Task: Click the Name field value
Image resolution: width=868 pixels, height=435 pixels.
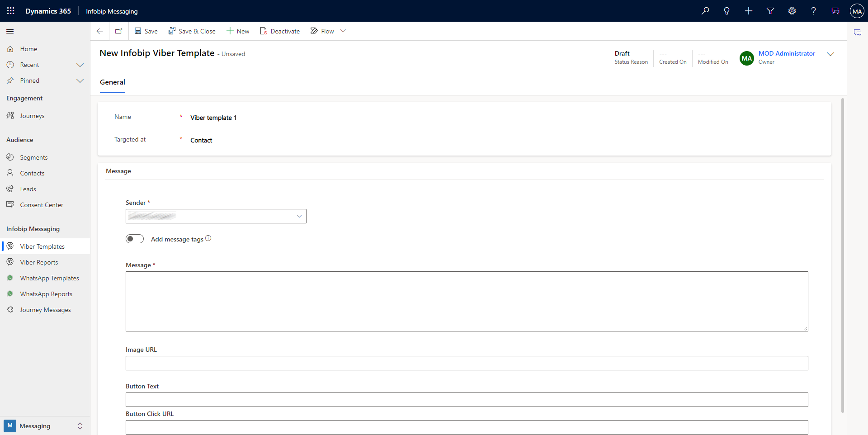Action: pos(213,118)
